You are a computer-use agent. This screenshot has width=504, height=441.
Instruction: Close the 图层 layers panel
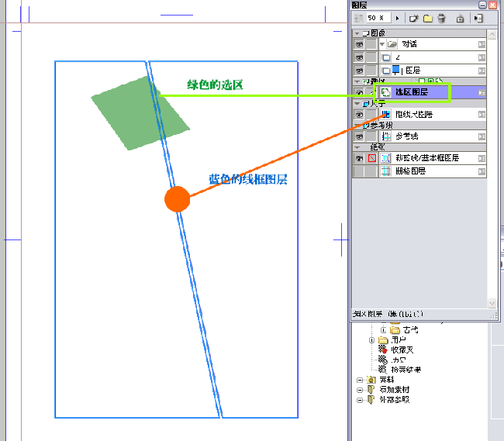[492, 5]
